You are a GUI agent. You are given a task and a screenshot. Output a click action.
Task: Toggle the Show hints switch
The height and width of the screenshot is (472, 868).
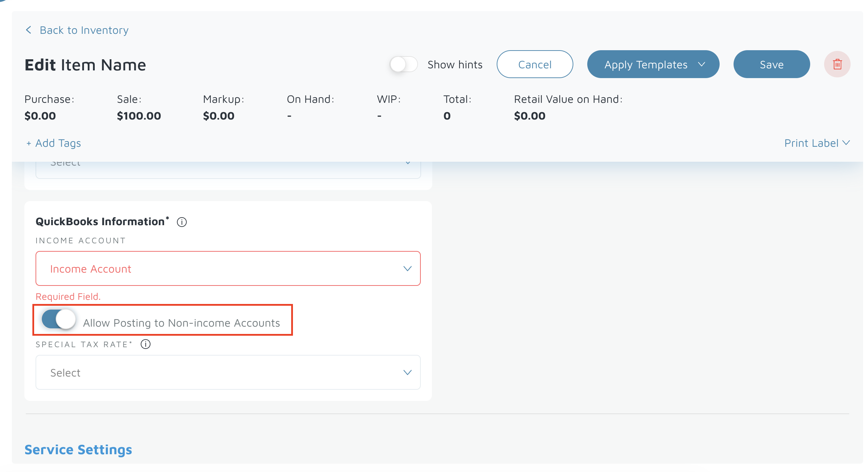[403, 64]
